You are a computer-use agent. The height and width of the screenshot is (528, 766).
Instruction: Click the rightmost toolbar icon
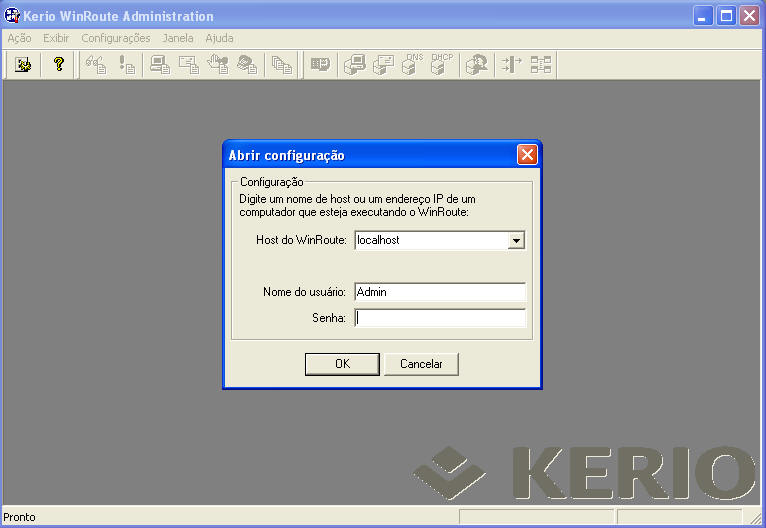(541, 65)
